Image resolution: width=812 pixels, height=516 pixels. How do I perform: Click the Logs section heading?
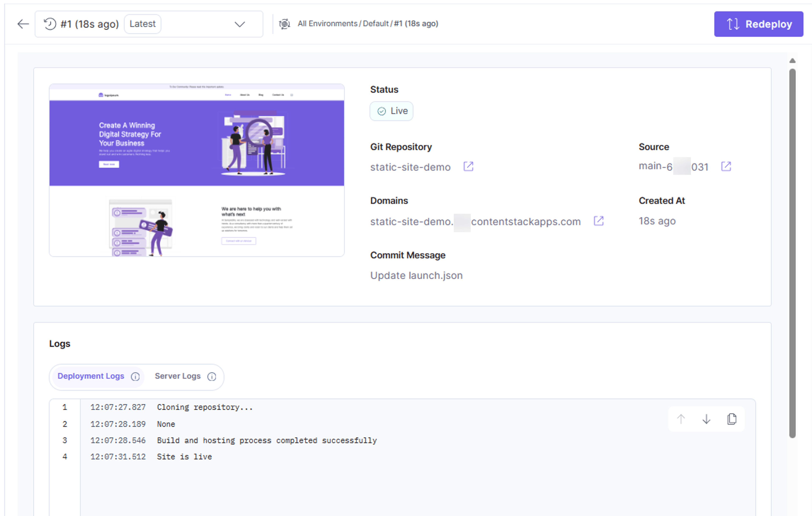(x=60, y=344)
